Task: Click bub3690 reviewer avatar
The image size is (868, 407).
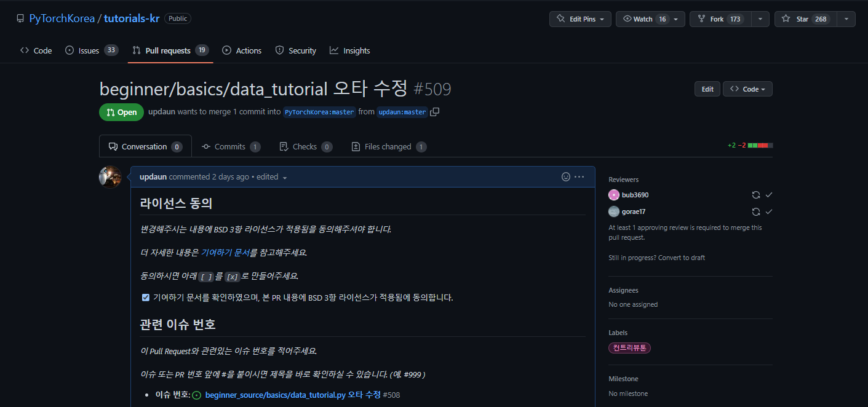Action: tap(614, 195)
